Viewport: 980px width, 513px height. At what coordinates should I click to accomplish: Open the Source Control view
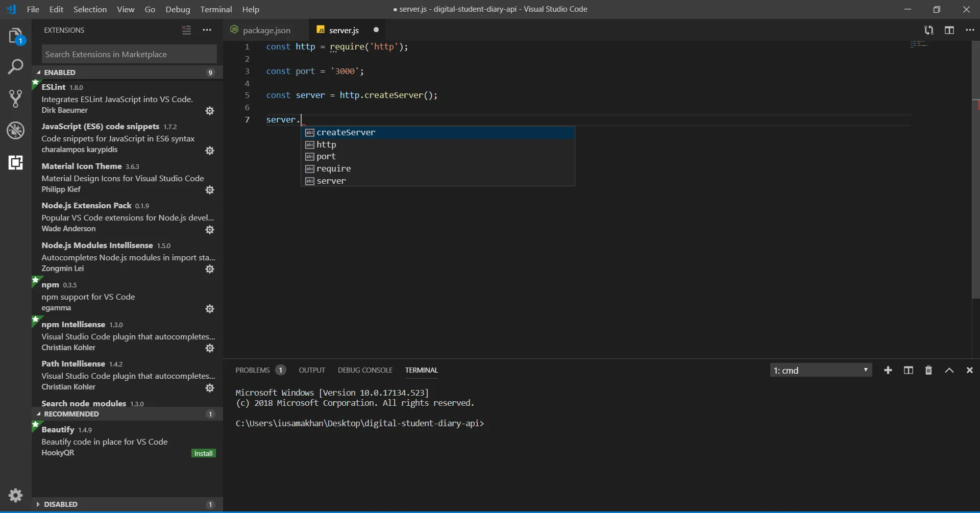click(x=15, y=99)
